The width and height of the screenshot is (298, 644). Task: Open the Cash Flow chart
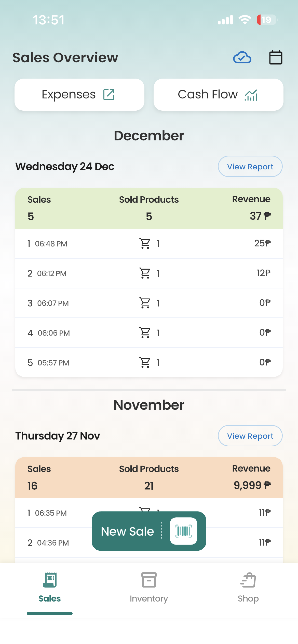(x=218, y=95)
